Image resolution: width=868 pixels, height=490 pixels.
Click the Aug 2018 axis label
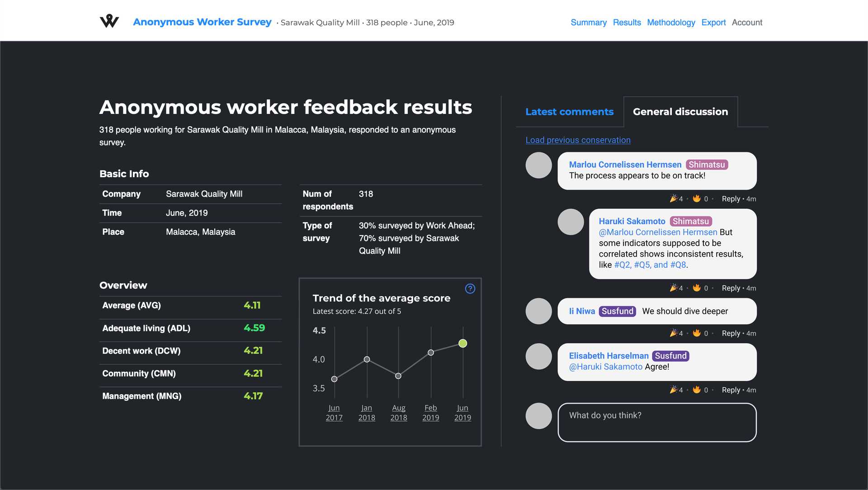pyautogui.click(x=398, y=413)
